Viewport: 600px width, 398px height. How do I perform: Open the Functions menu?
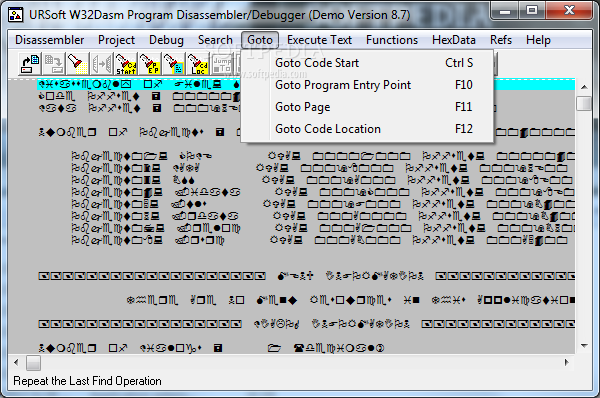[x=392, y=40]
